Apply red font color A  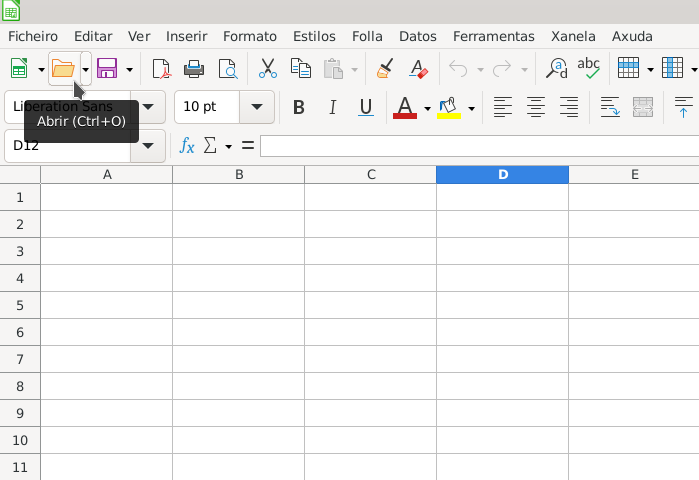point(405,107)
